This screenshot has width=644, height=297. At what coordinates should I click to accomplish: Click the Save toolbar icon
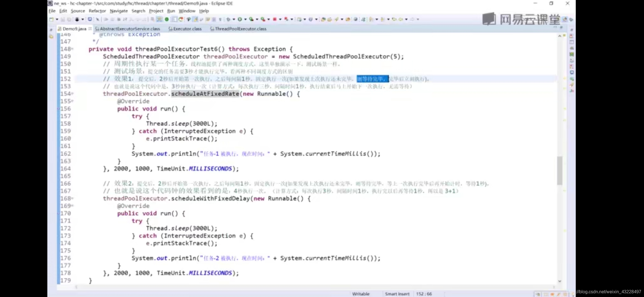(63, 19)
